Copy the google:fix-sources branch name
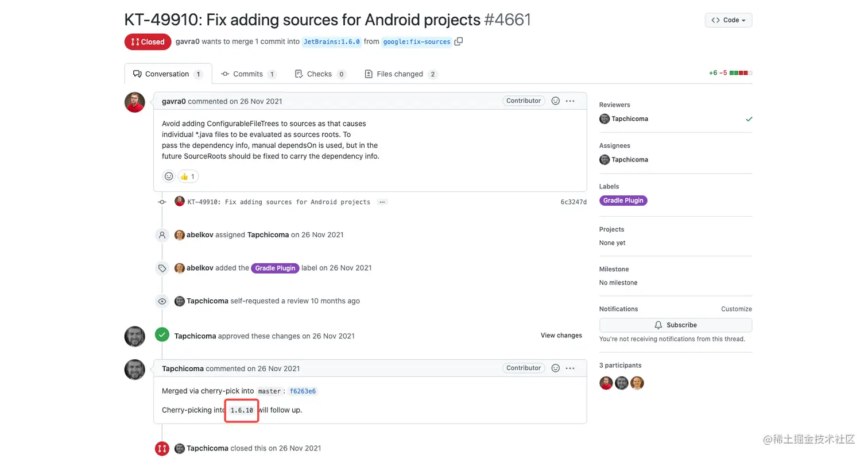The width and height of the screenshot is (868, 458). coord(458,41)
